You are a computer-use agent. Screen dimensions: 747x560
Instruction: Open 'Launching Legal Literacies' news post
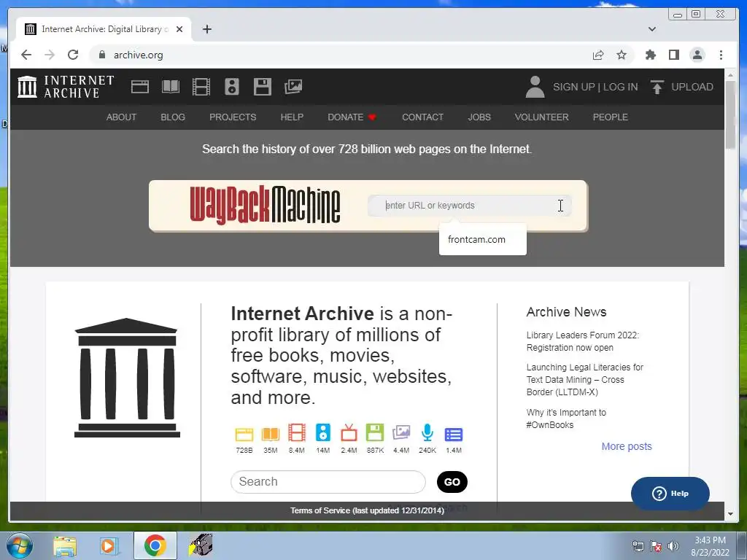584,379
